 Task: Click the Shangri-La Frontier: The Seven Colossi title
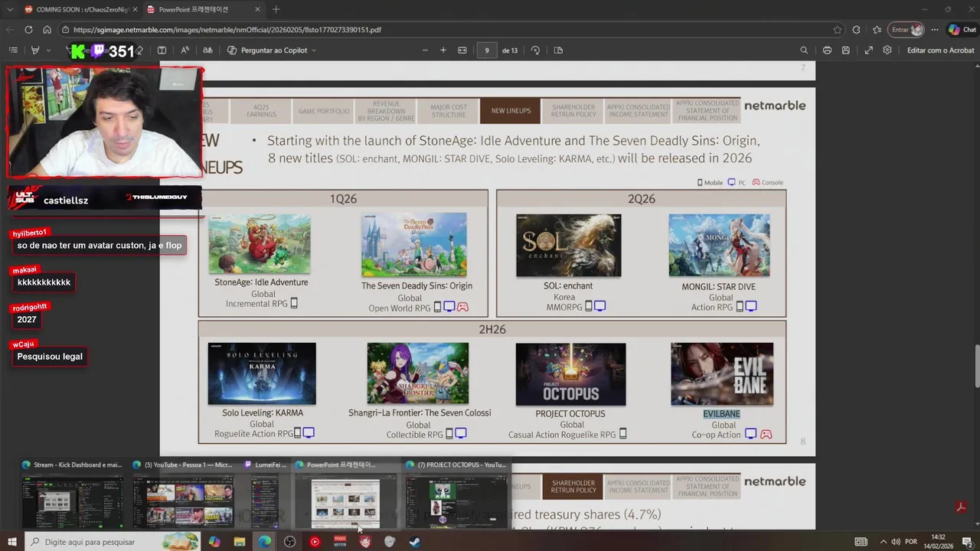420,413
